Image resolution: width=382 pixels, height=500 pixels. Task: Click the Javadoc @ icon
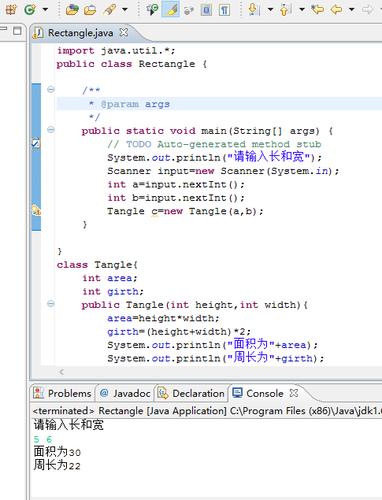click(x=104, y=393)
